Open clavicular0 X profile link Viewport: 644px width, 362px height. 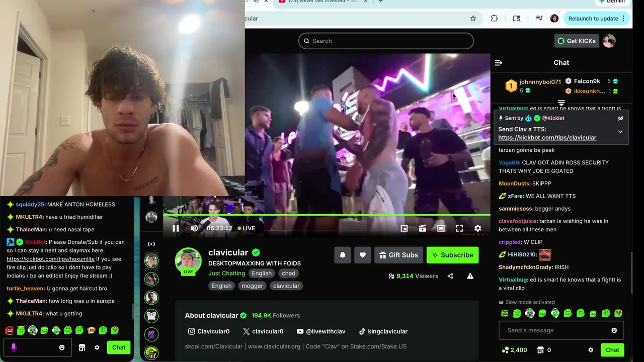coord(263,331)
